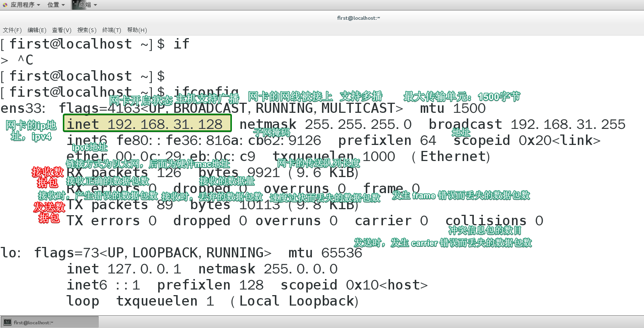This screenshot has width=644, height=328.
Task: Open the 文件(F) menu
Action: (12, 30)
